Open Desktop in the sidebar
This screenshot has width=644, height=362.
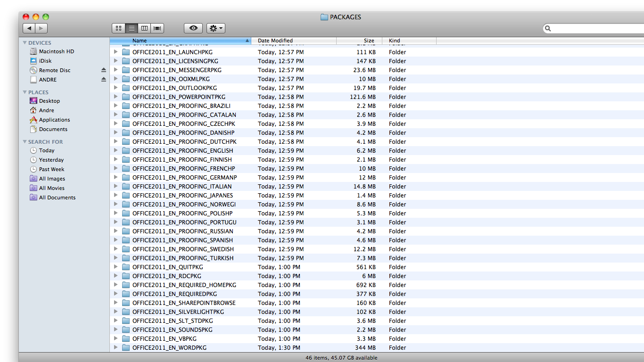click(x=45, y=101)
